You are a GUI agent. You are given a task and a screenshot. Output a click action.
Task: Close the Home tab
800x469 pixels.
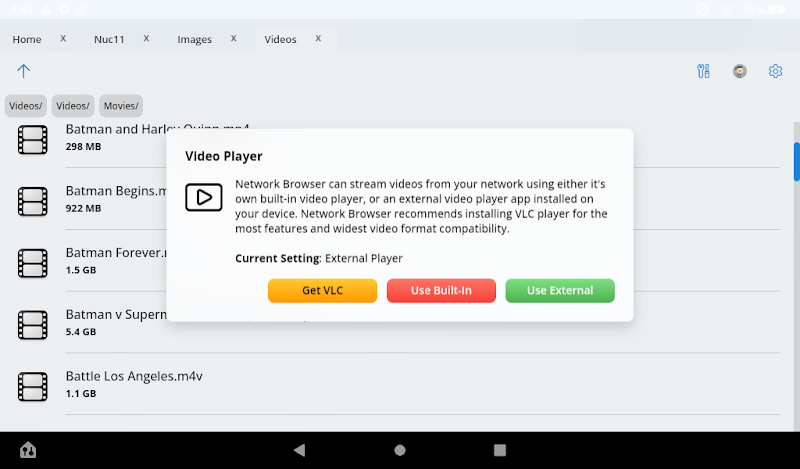pos(63,38)
